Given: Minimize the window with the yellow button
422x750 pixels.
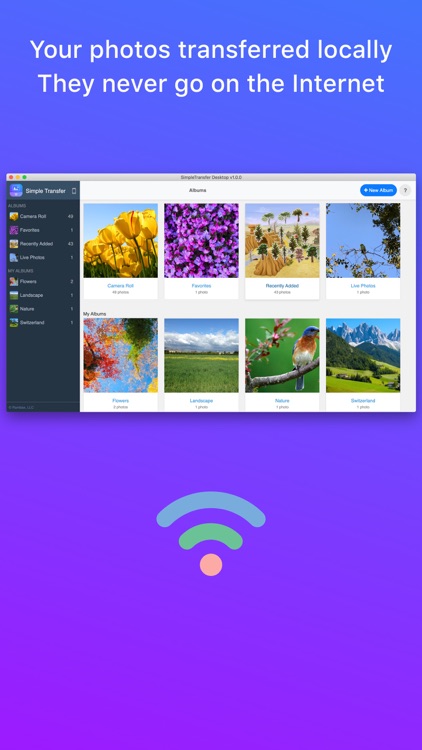Looking at the screenshot, I should point(18,177).
